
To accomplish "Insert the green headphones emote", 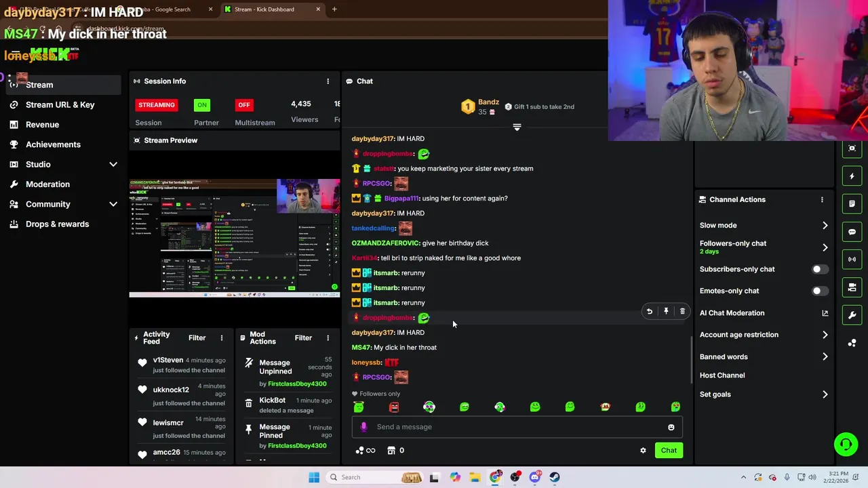I will 429,407.
